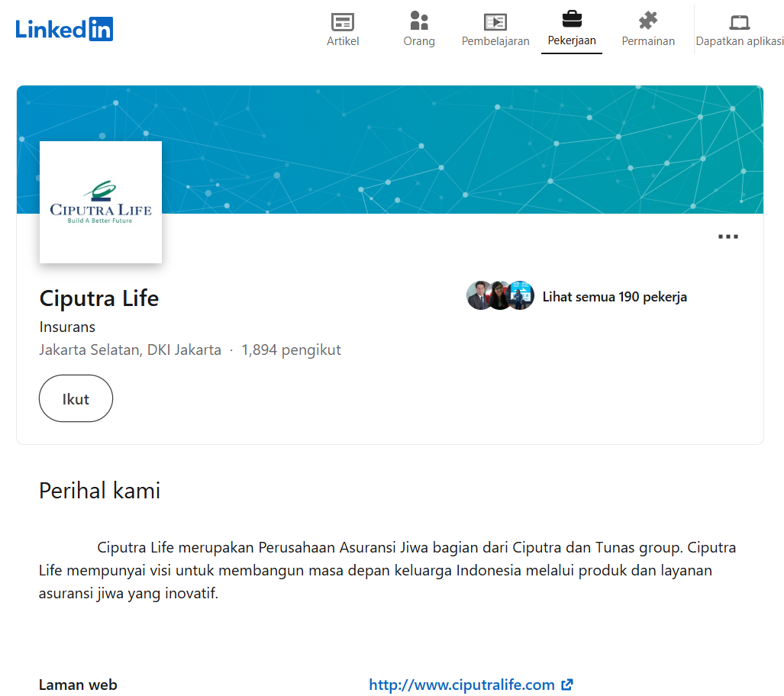Click the Orang tab label
This screenshot has width=784, height=696.
(419, 41)
